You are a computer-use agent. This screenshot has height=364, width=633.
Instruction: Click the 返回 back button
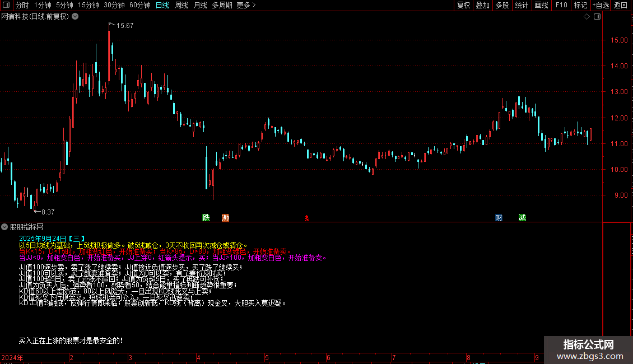[x=621, y=5]
